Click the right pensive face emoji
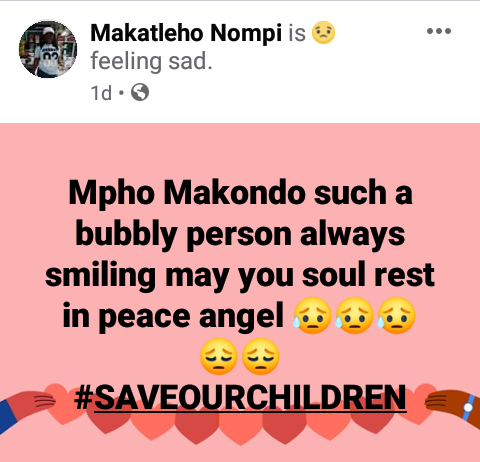The image size is (480, 462). pyautogui.click(x=261, y=356)
